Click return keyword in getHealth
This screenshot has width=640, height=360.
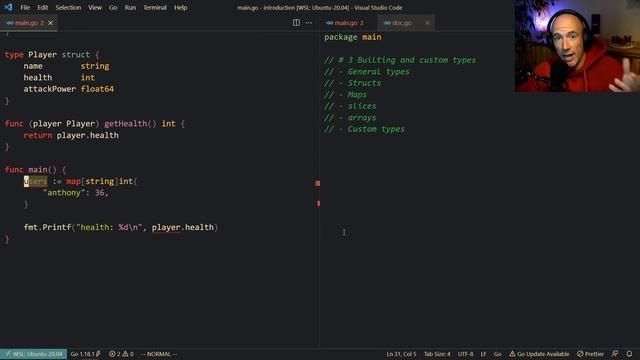(x=38, y=135)
